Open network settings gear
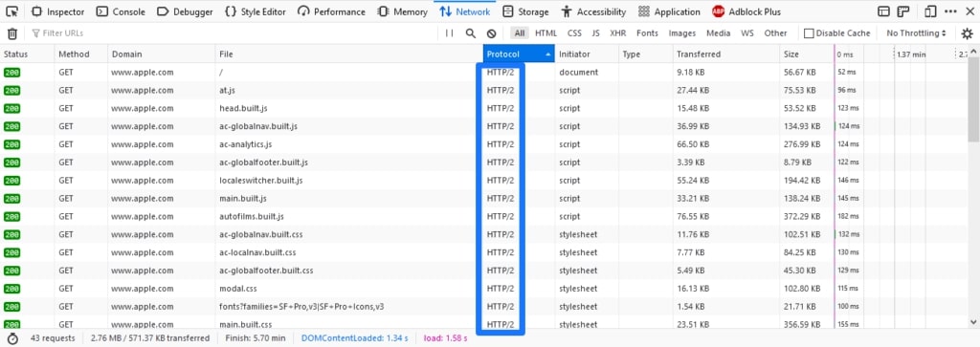The width and height of the screenshot is (980, 347). (x=967, y=33)
